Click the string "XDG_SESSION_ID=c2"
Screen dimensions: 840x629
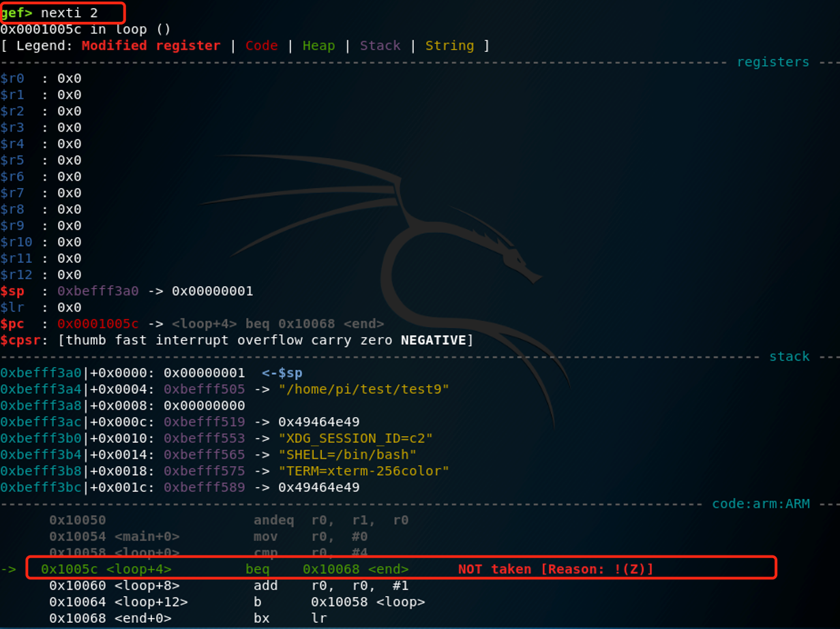pyautogui.click(x=356, y=438)
